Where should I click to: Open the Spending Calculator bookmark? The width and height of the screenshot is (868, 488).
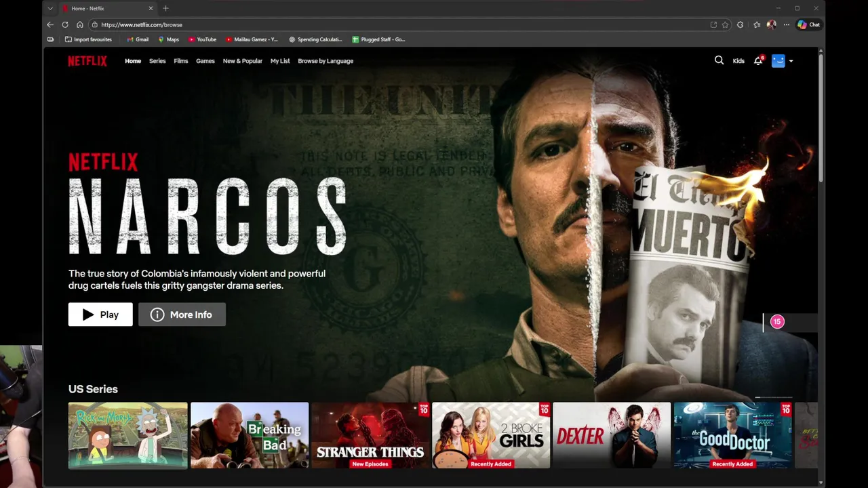[x=315, y=39]
